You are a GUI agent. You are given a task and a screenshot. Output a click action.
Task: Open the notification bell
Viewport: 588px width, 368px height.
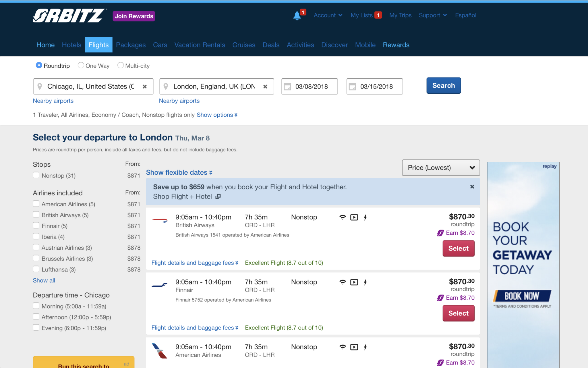pos(297,16)
